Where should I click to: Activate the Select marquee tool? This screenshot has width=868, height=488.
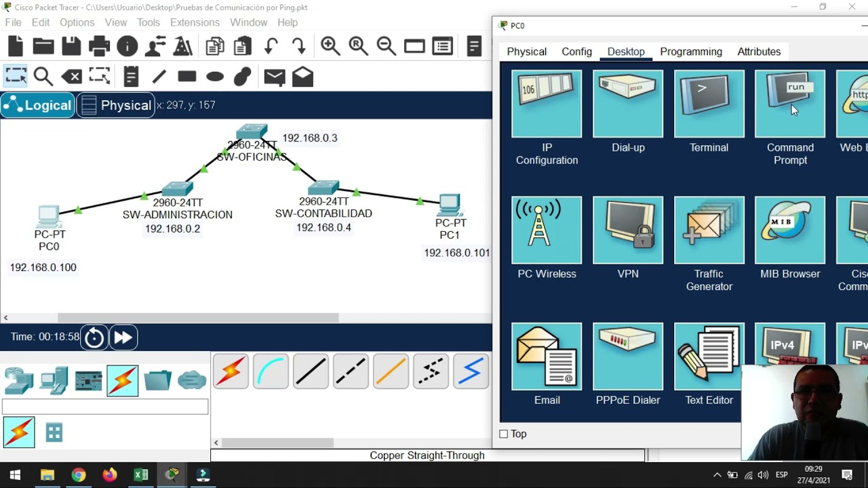coord(15,77)
